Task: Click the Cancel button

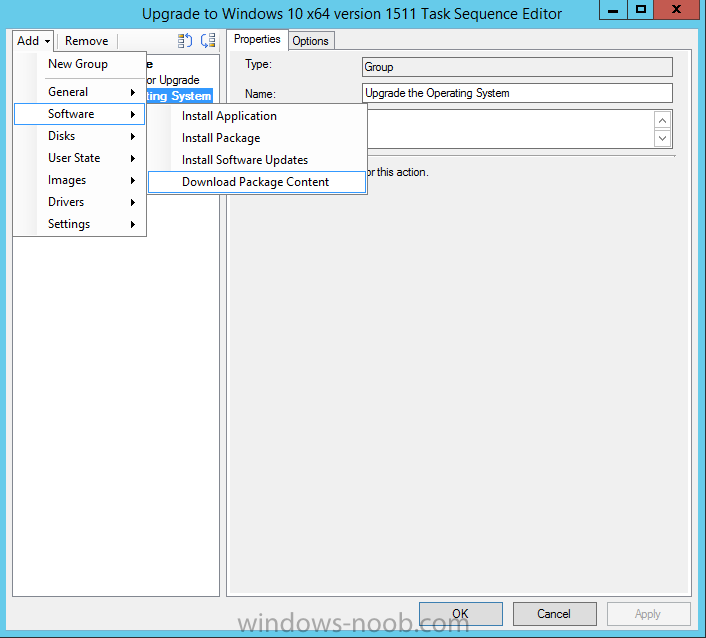Action: click(554, 614)
